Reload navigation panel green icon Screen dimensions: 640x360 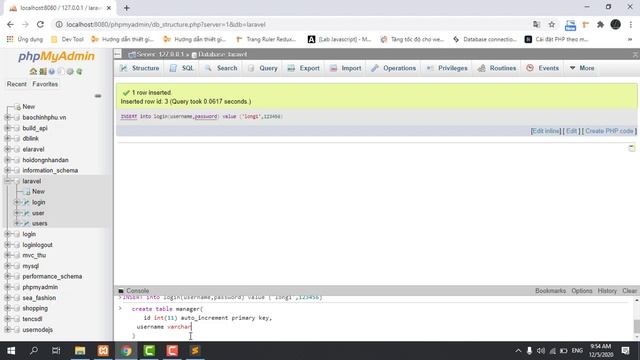tap(79, 71)
